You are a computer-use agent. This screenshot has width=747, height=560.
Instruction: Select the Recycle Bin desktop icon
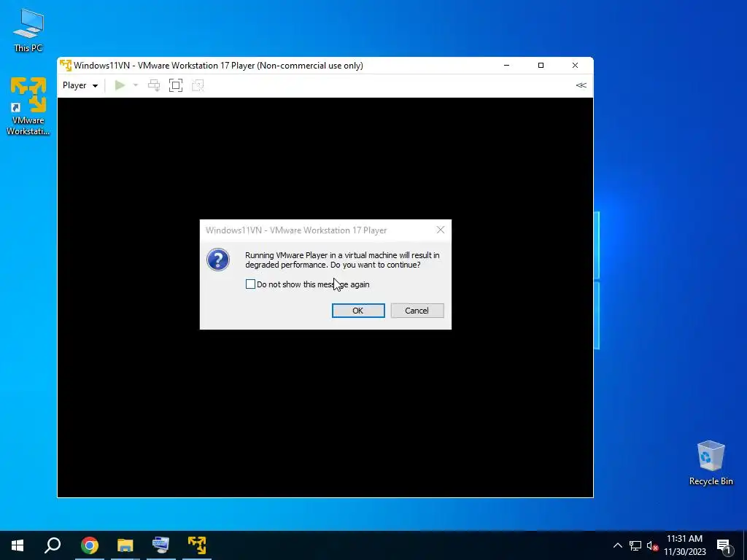[x=711, y=463]
